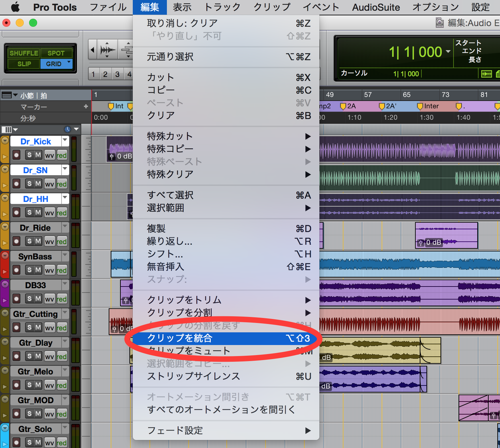This screenshot has width=500, height=448.
Task: Enable SHUFFLE edit mode
Action: (x=23, y=53)
